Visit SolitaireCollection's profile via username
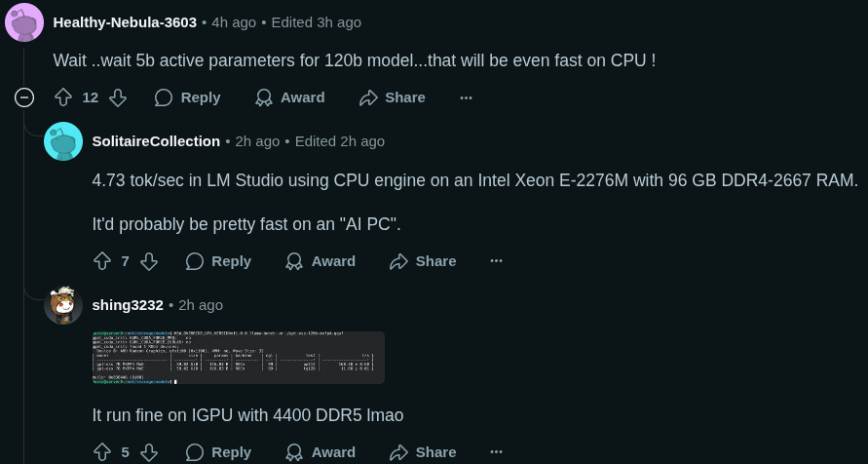Screen dimensions: 868x464 click(x=156, y=141)
